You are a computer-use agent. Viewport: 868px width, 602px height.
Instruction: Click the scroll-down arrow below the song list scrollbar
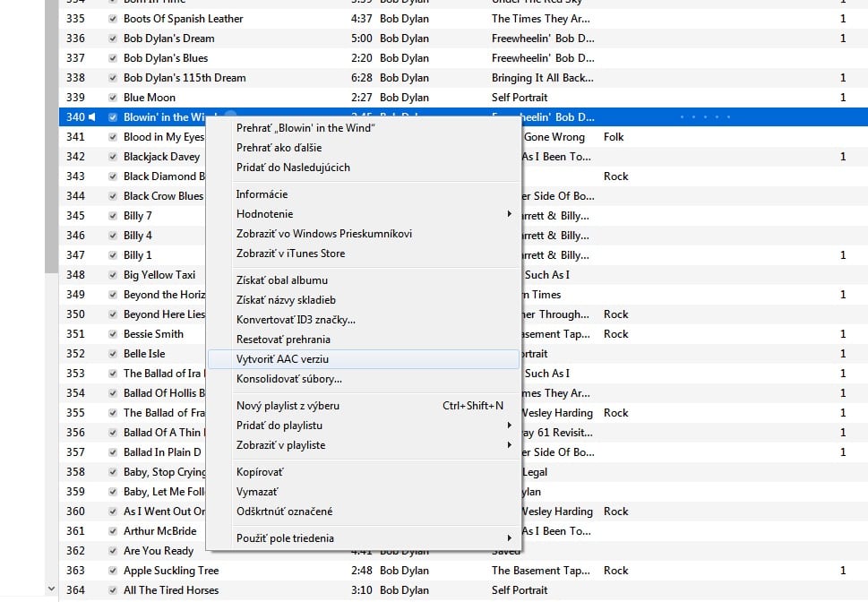(51, 589)
